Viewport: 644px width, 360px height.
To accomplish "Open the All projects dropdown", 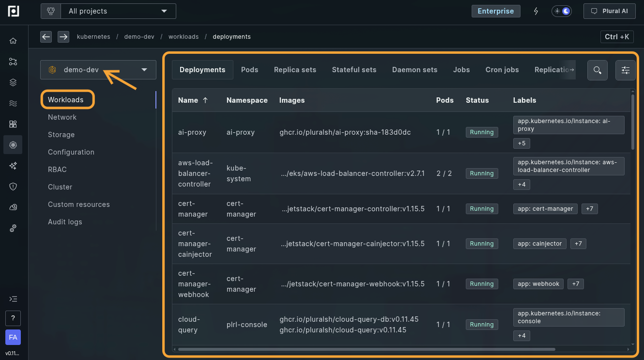I will point(108,11).
